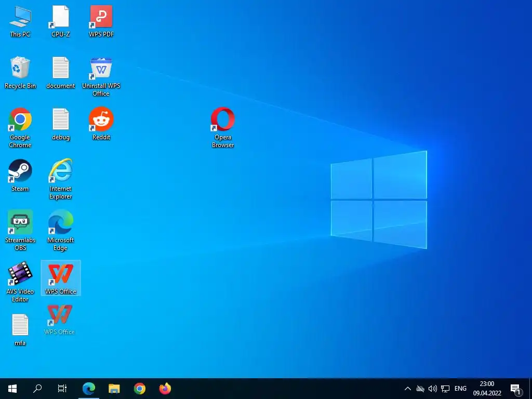Open File Explorer from the taskbar
Image resolution: width=532 pixels, height=399 pixels.
pos(114,389)
